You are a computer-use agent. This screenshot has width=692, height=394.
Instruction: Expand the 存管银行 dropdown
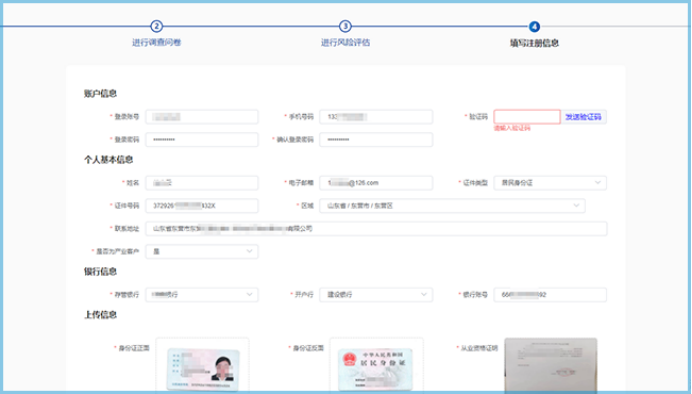click(x=202, y=294)
